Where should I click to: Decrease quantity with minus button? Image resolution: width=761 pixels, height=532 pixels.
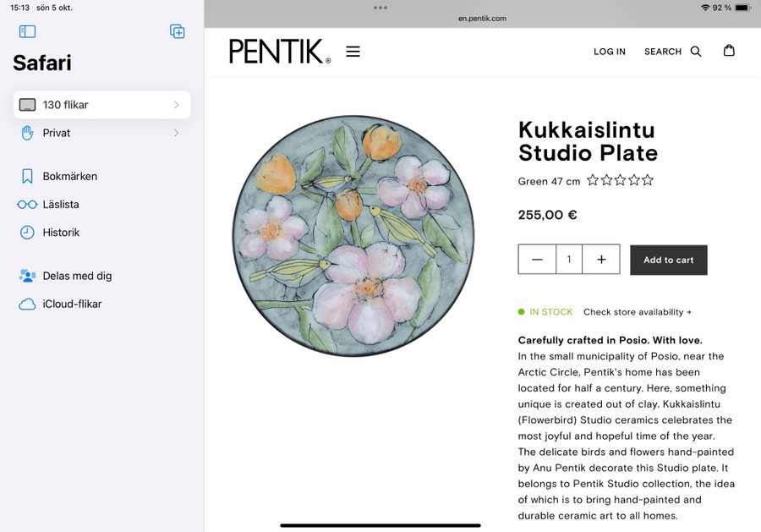coord(537,260)
